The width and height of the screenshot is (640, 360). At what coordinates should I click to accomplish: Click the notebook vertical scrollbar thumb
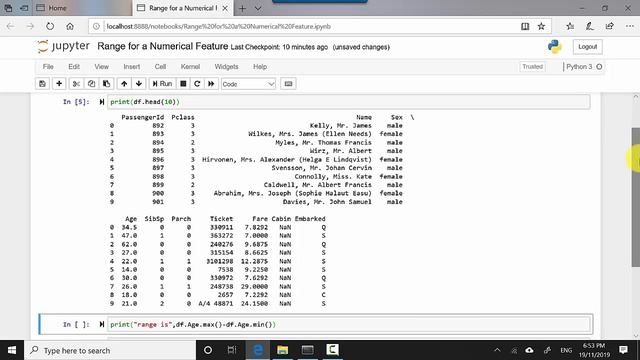tap(636, 198)
